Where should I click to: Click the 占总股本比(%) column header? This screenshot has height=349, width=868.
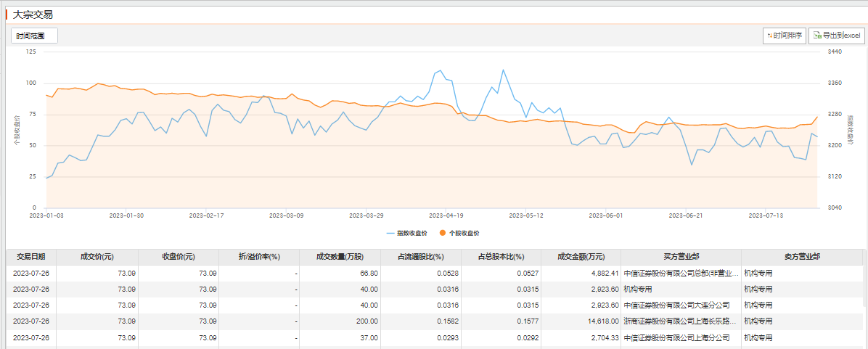(501, 257)
